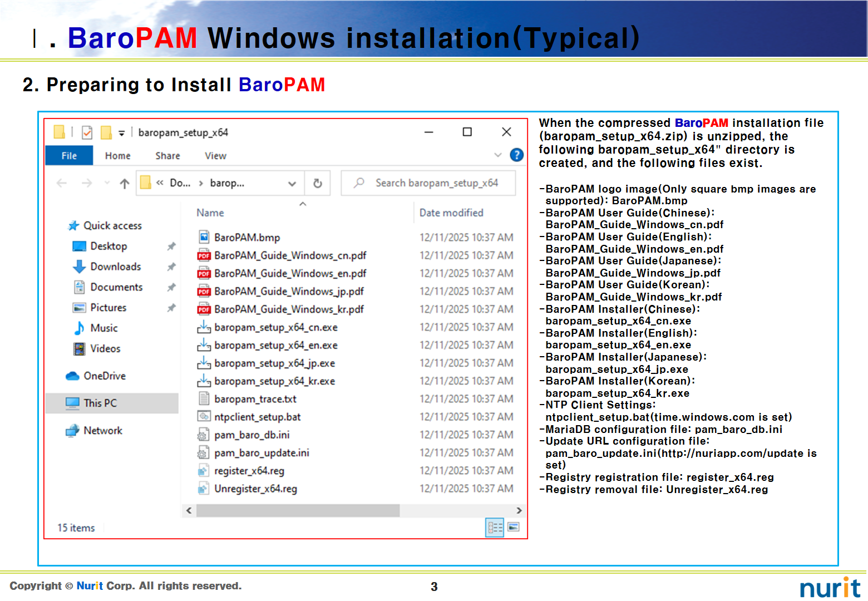Click the Properties quick access toolbar icon
Screen dimensions: 868x601
(x=87, y=132)
